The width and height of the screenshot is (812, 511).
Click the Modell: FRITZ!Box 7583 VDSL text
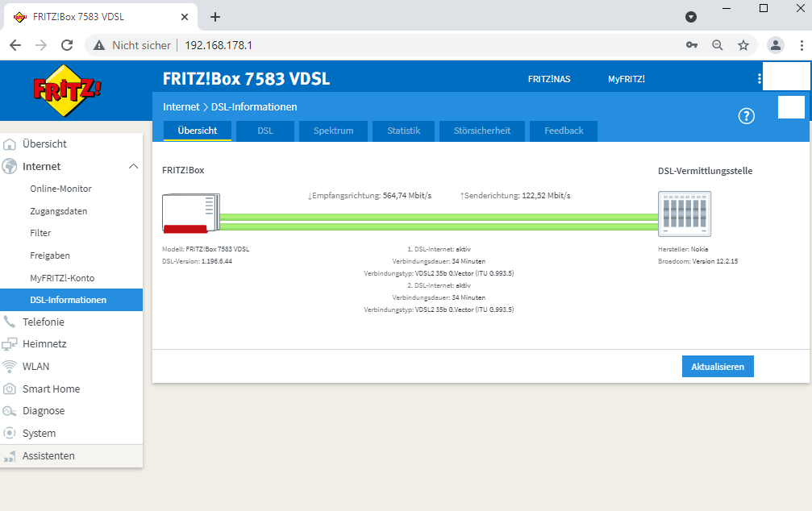[x=206, y=250]
